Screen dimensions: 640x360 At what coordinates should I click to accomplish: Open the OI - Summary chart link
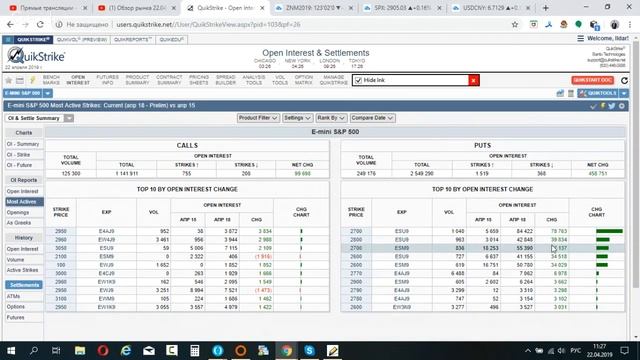[23, 144]
